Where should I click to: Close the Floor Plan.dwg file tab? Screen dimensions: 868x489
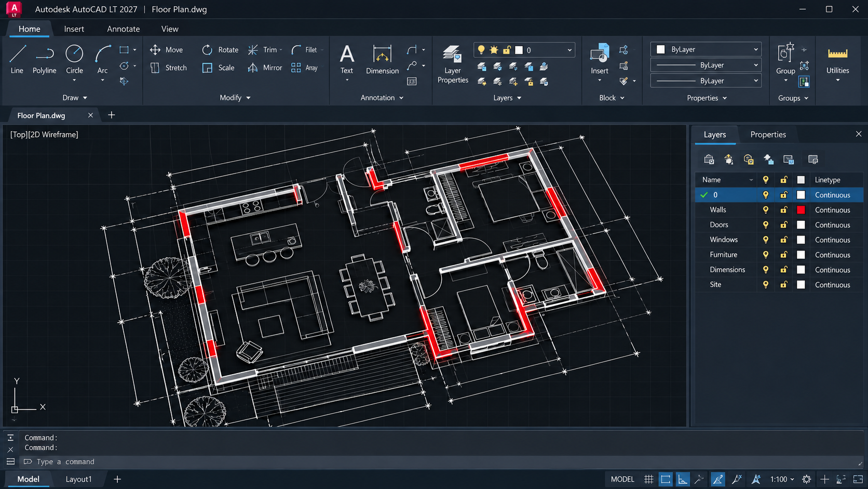click(90, 115)
